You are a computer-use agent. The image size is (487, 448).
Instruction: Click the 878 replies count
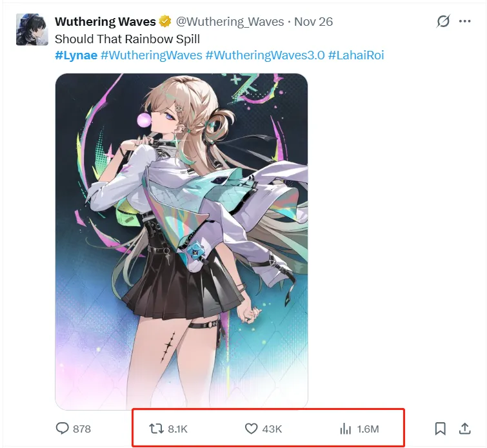tap(82, 429)
